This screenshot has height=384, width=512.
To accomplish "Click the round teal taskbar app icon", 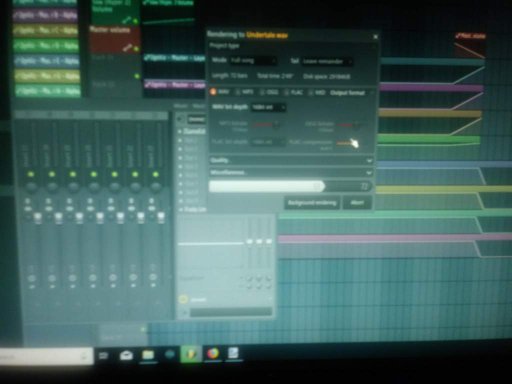I will pos(170,355).
